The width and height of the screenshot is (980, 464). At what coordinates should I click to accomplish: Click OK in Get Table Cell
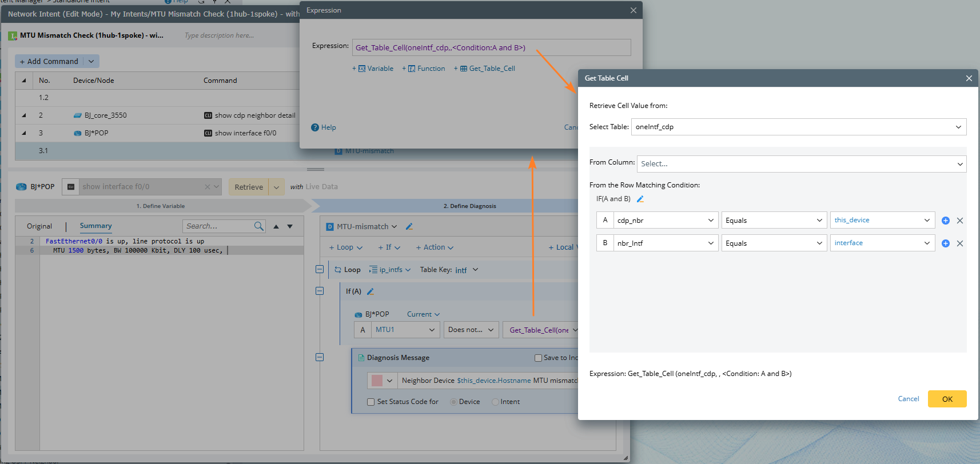(x=947, y=399)
